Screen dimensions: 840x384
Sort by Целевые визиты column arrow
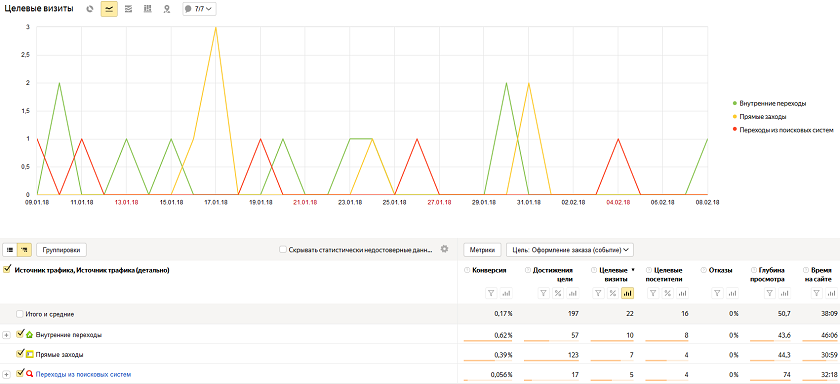click(x=633, y=270)
